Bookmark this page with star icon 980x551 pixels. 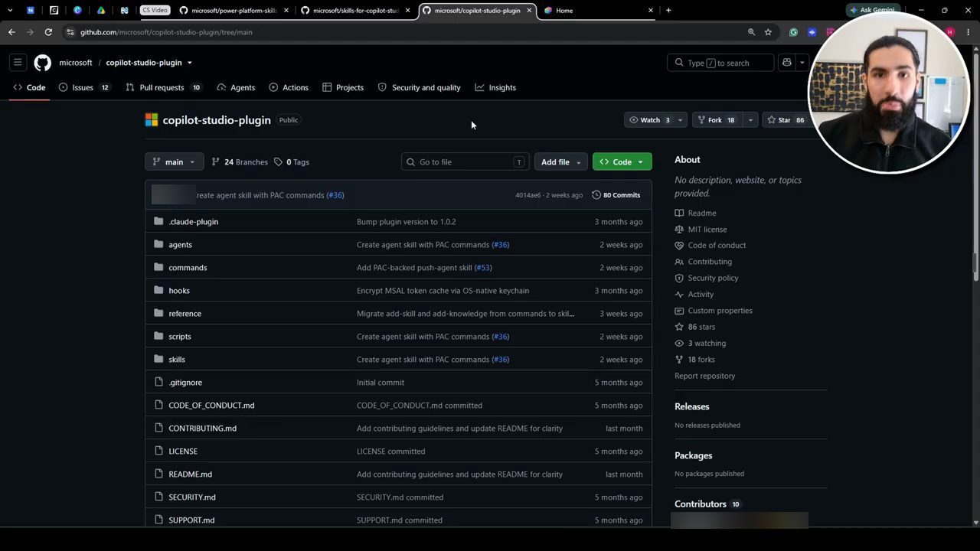(x=768, y=32)
